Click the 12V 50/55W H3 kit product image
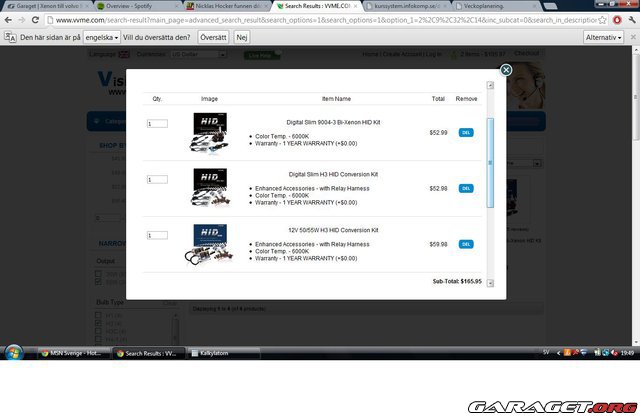This screenshot has width=640, height=417. 209,244
